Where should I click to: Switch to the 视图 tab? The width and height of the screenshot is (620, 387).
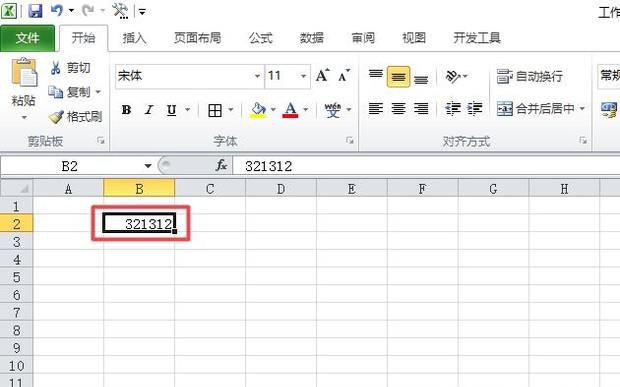(414, 38)
